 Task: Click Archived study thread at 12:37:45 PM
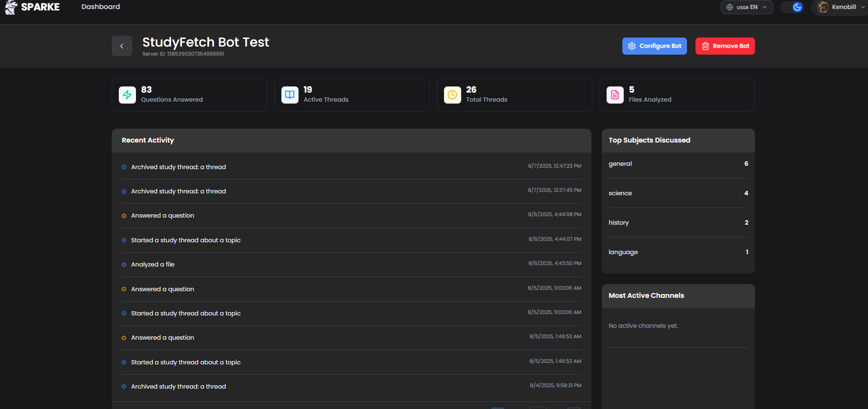click(351, 191)
